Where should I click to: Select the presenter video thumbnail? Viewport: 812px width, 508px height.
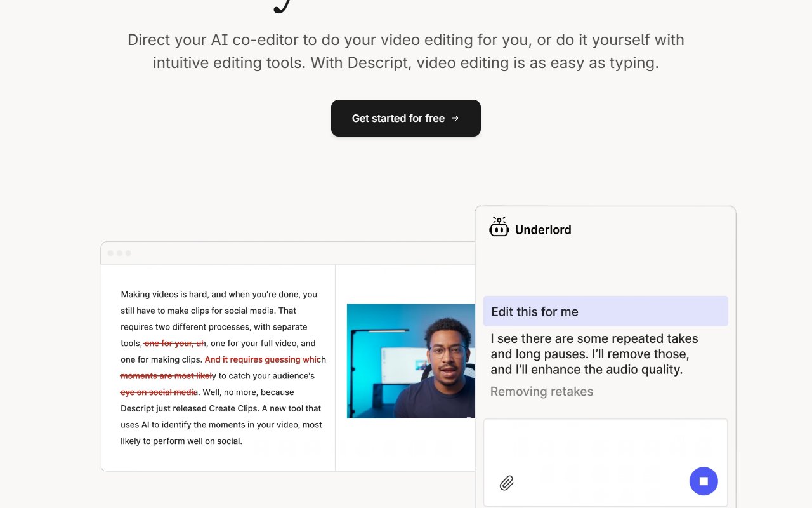point(410,361)
